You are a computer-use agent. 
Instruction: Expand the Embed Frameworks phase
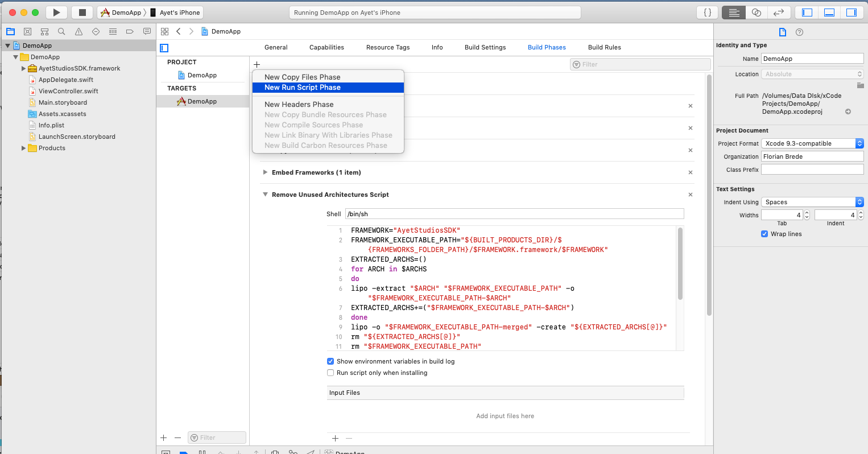265,172
